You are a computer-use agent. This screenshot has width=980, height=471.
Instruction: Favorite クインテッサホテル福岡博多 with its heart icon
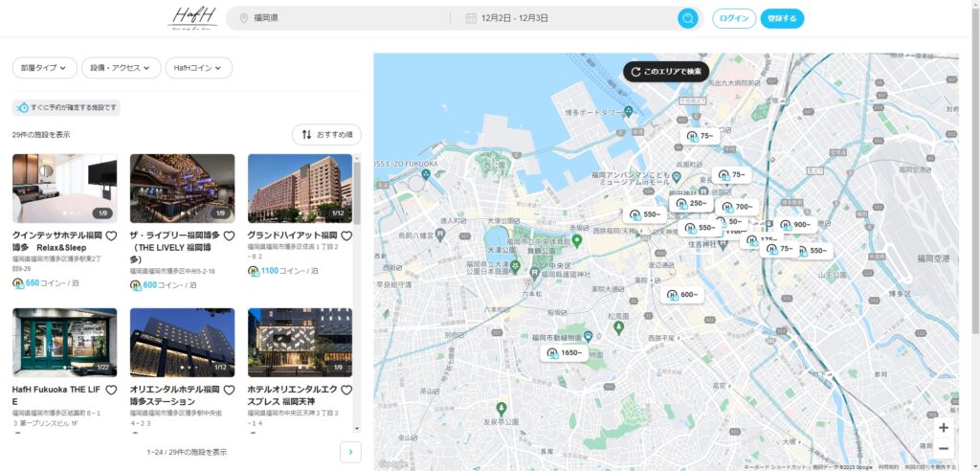tap(111, 235)
